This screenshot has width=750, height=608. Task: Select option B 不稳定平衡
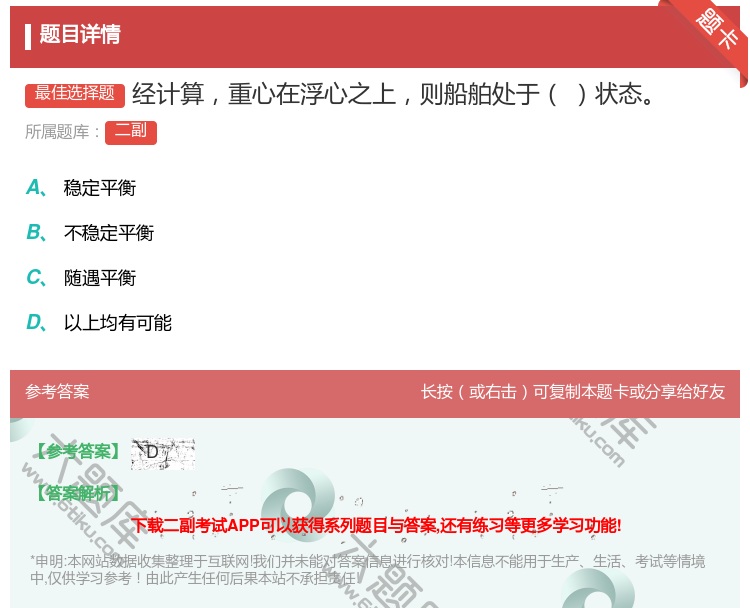pyautogui.click(x=109, y=233)
